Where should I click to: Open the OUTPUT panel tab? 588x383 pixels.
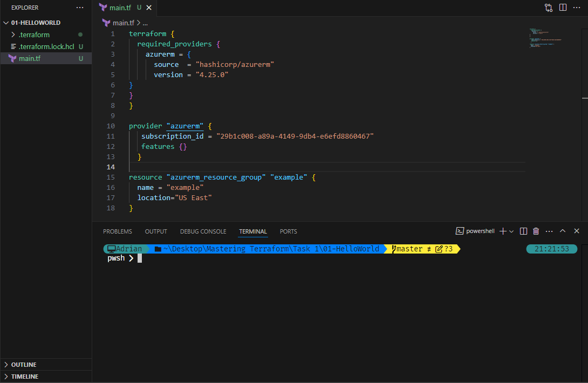pos(156,231)
